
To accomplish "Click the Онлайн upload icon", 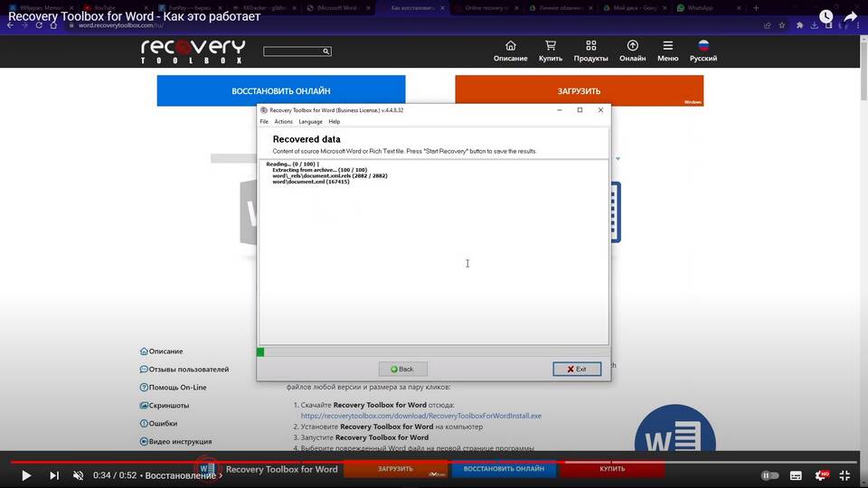I will (x=632, y=46).
